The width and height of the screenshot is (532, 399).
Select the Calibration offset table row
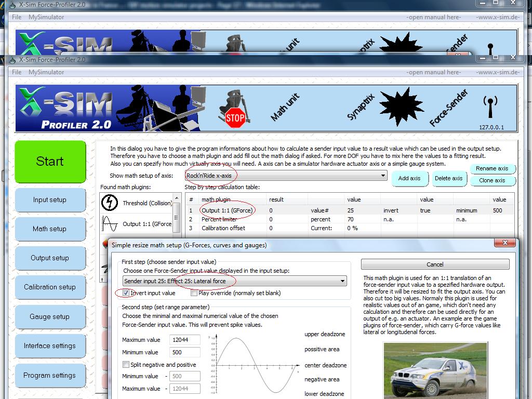[350, 228]
